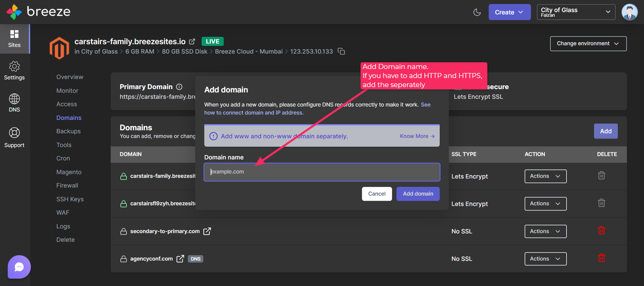
Task: Confirm with Add domain button
Action: [418, 194]
